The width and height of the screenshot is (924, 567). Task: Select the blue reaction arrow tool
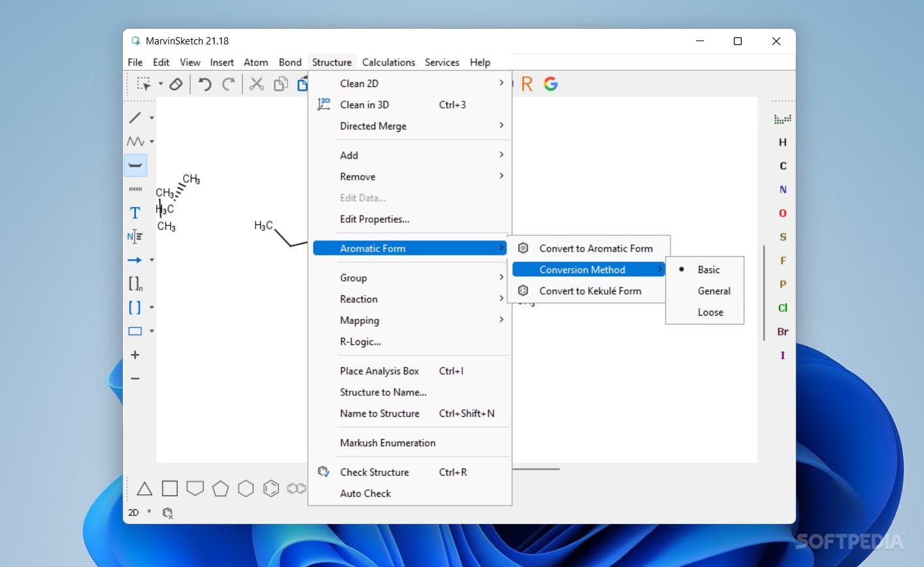(x=135, y=260)
